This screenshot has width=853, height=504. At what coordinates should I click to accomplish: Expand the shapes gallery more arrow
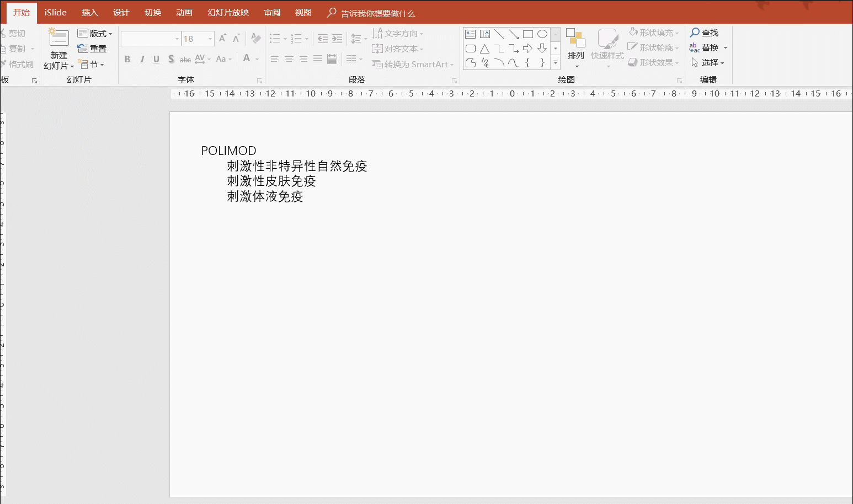click(x=556, y=62)
